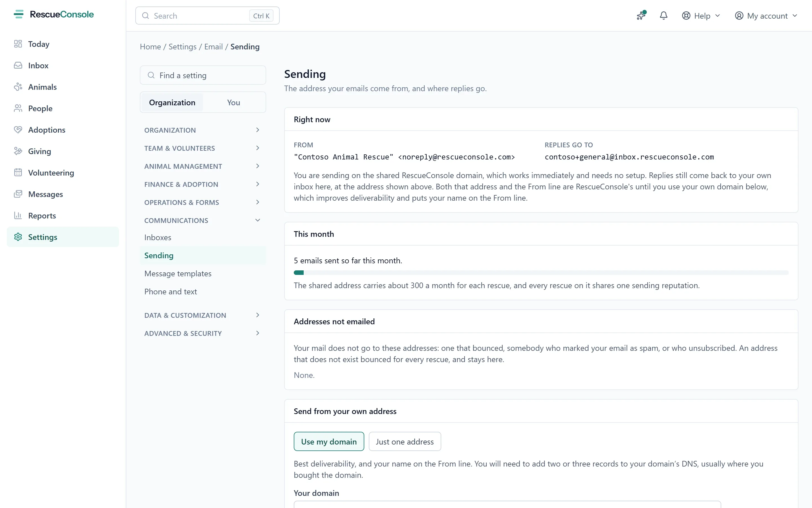
Task: Open Phone and text settings
Action: click(203, 292)
